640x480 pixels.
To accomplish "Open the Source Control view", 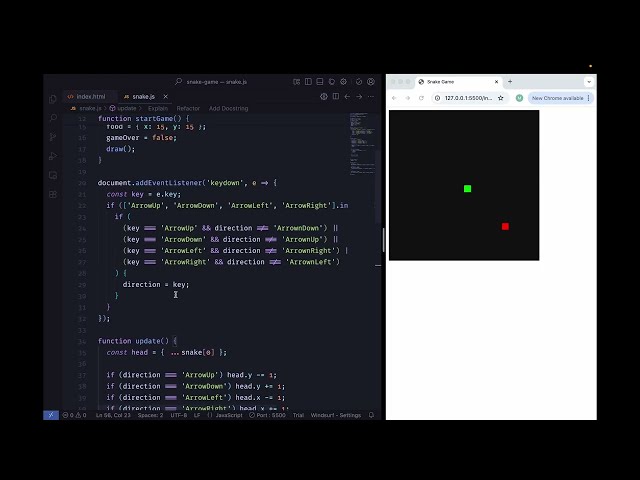I will click(53, 137).
